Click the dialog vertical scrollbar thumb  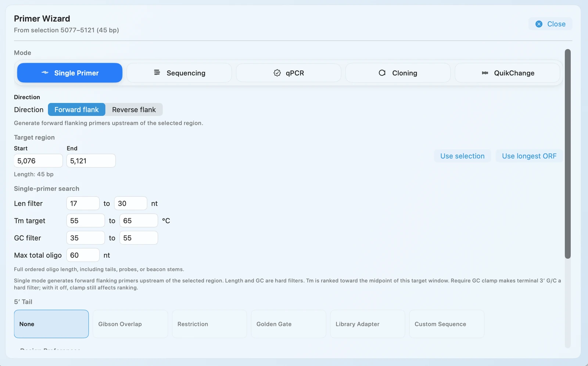[x=567, y=154]
